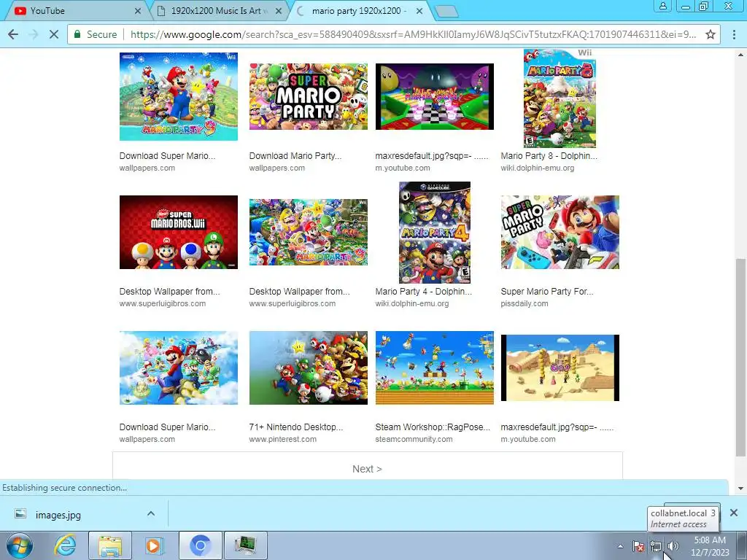Click the address bar URL field

[413, 34]
